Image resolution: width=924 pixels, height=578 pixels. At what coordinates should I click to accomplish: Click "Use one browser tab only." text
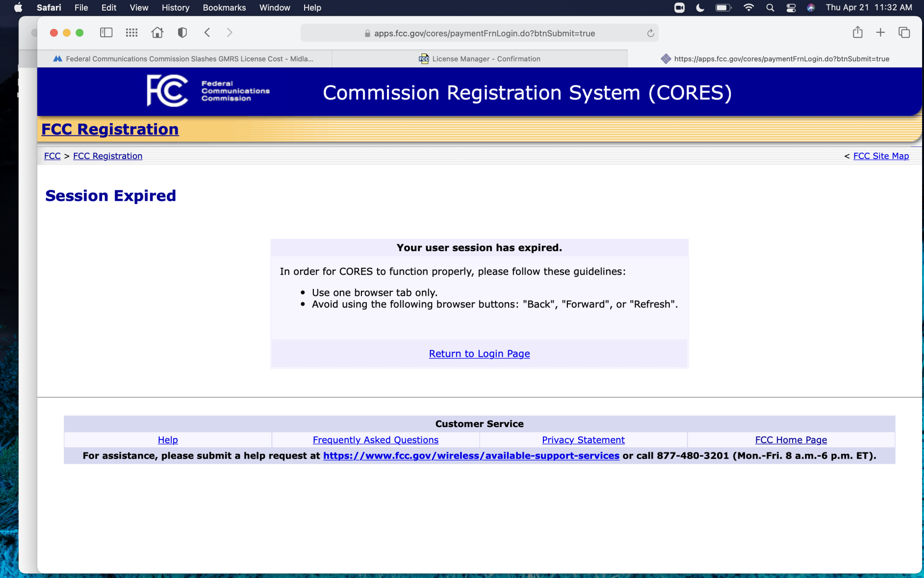pos(374,292)
